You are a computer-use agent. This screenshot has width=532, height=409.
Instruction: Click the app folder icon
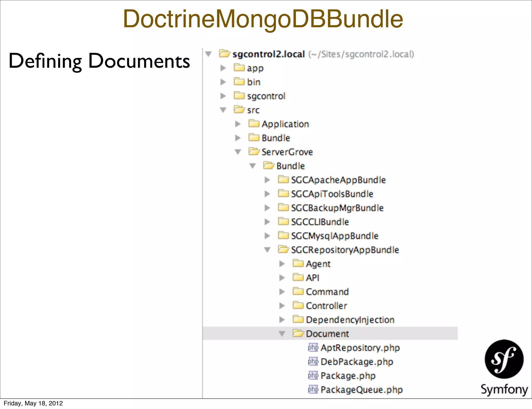pos(239,67)
